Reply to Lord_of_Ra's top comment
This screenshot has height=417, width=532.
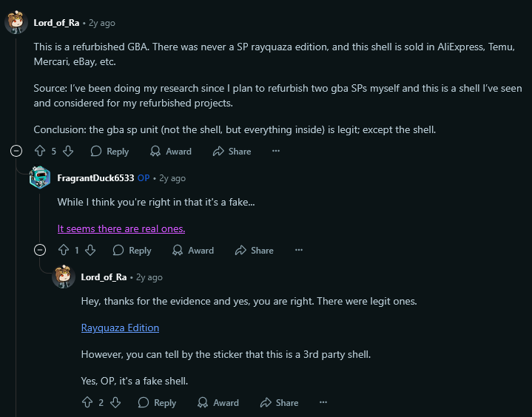(x=110, y=151)
